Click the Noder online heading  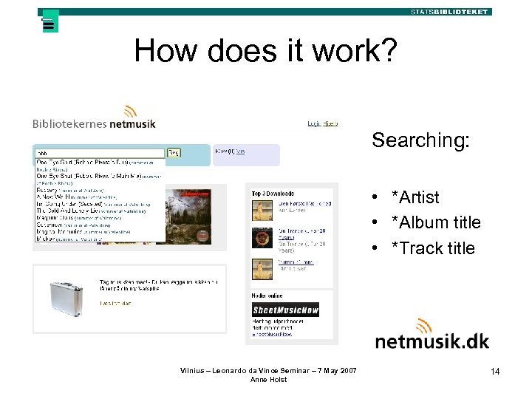click(x=267, y=296)
